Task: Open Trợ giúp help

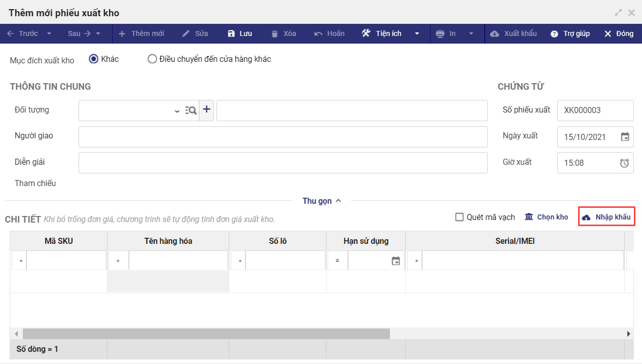Action: click(570, 33)
